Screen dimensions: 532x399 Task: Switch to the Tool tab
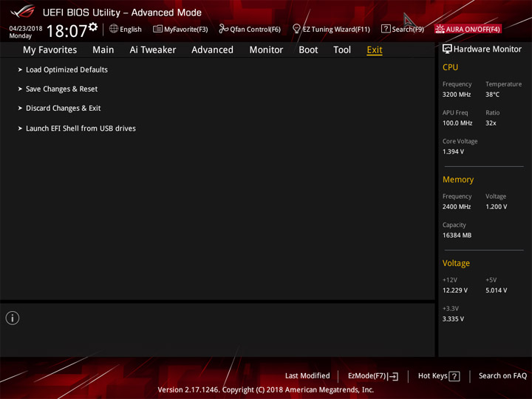342,50
